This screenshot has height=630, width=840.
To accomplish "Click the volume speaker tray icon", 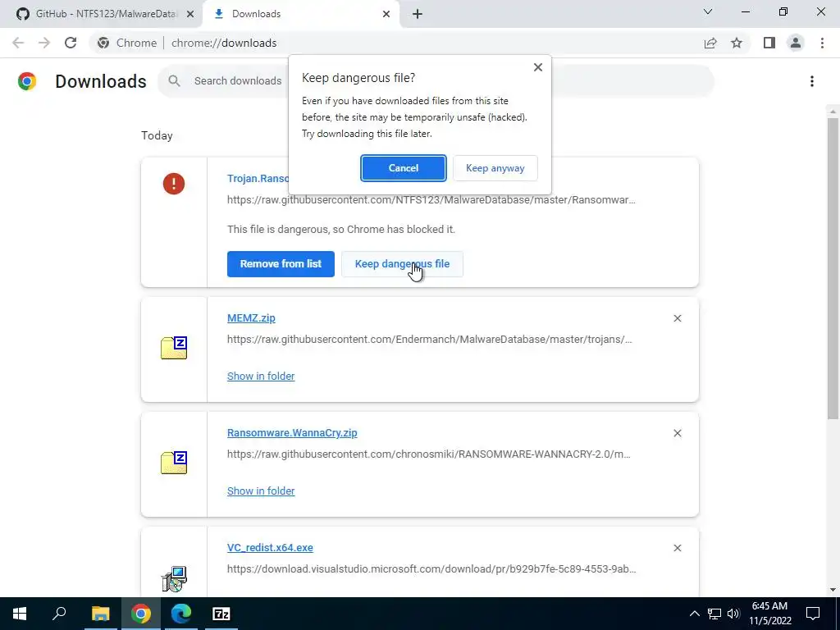I will 733,614.
